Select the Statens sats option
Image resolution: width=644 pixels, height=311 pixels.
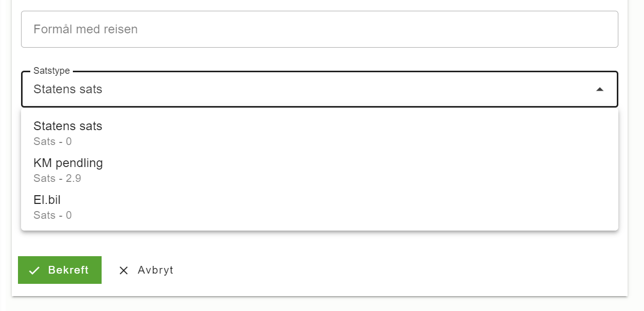click(x=320, y=133)
